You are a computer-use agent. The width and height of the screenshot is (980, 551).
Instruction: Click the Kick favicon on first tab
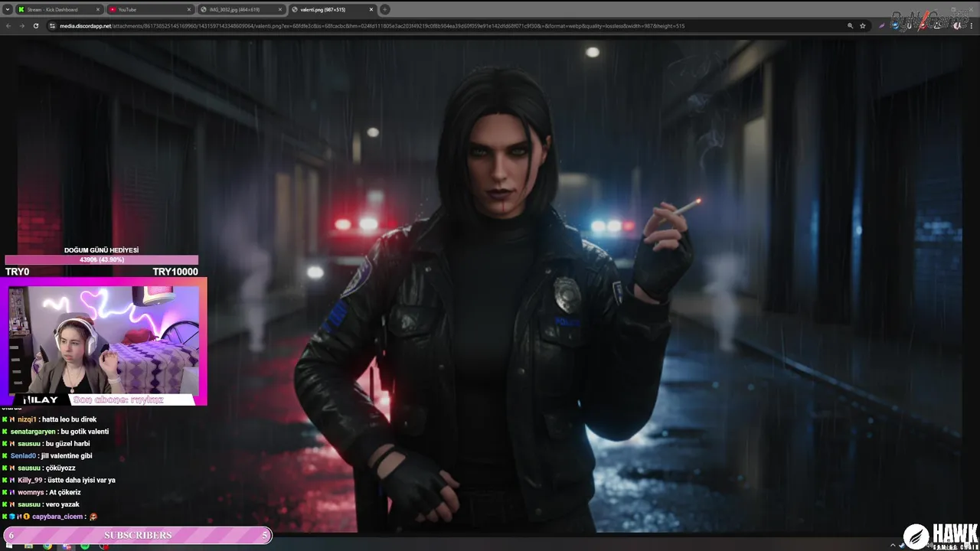(x=21, y=9)
